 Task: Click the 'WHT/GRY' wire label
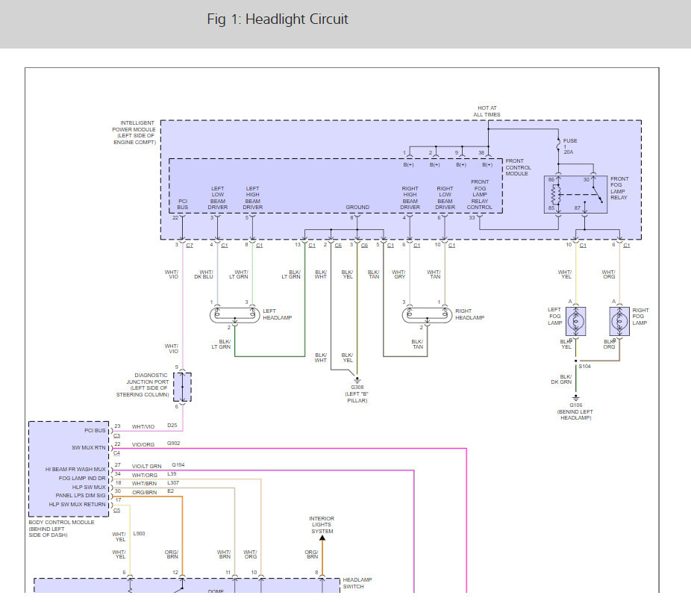coord(398,274)
